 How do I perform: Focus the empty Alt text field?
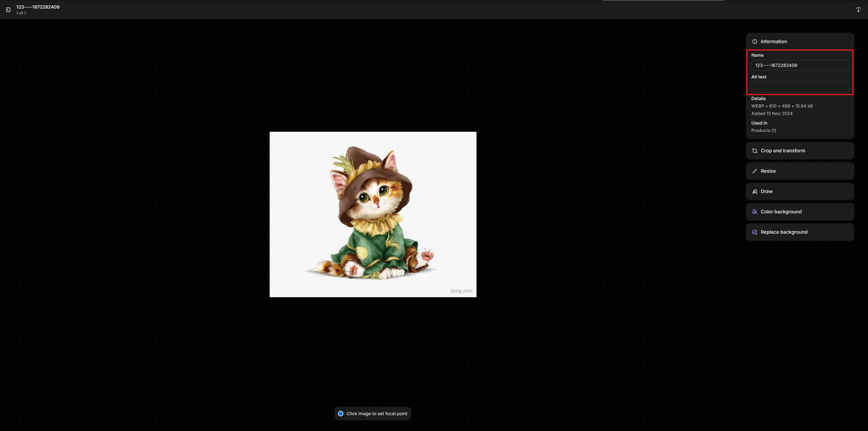[800, 87]
